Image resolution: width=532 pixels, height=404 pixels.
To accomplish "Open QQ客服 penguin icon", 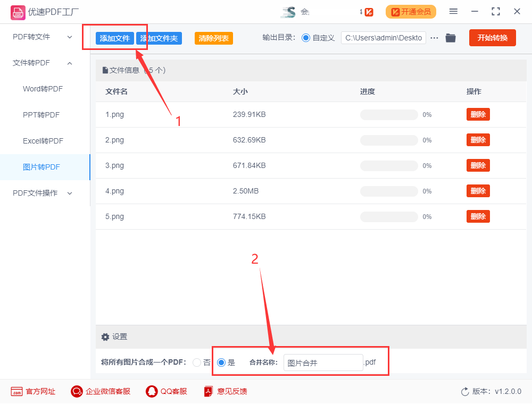I will click(152, 391).
